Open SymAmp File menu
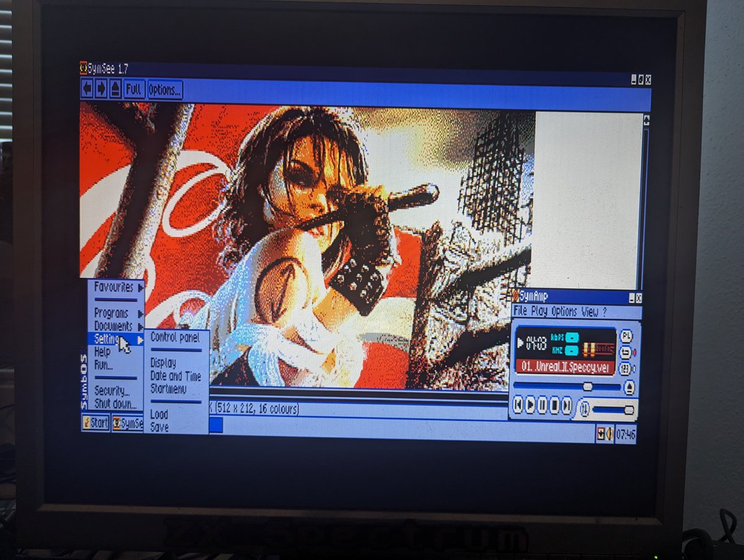Screen dimensions: 744x560 520,311
